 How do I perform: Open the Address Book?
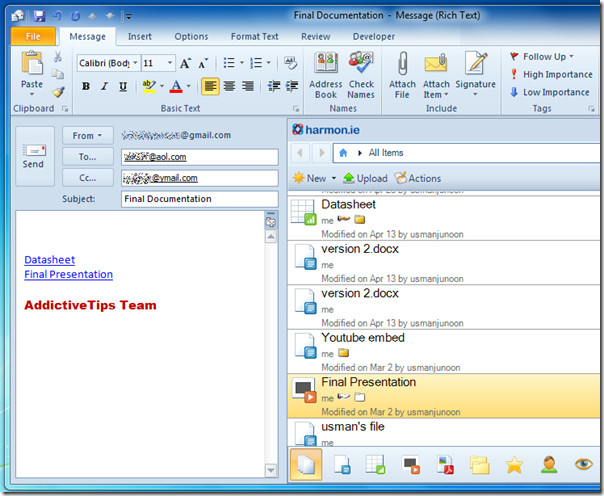[326, 75]
